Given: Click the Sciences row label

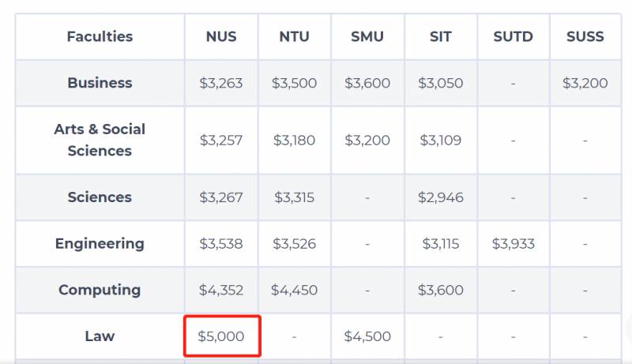Looking at the screenshot, I should (x=100, y=197).
